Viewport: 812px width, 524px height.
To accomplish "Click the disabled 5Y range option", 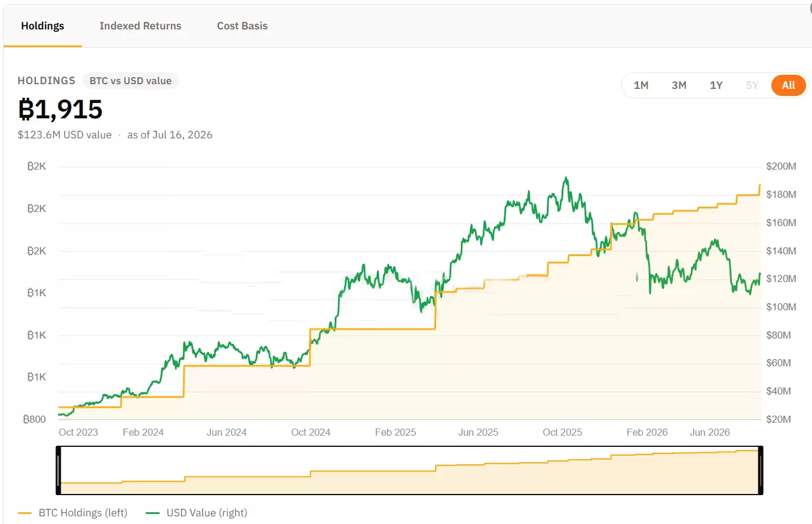I will pos(752,85).
